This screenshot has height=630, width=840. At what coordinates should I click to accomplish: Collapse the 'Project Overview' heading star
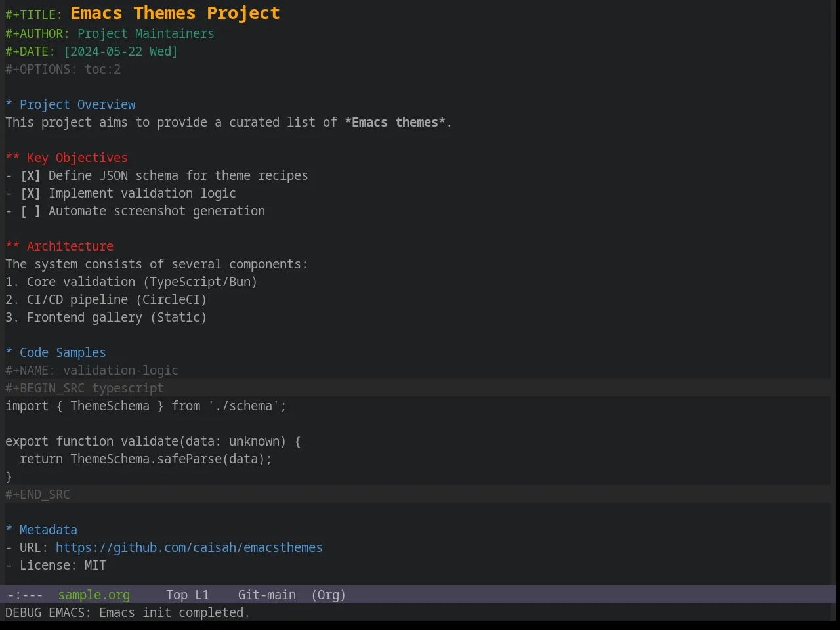9,105
